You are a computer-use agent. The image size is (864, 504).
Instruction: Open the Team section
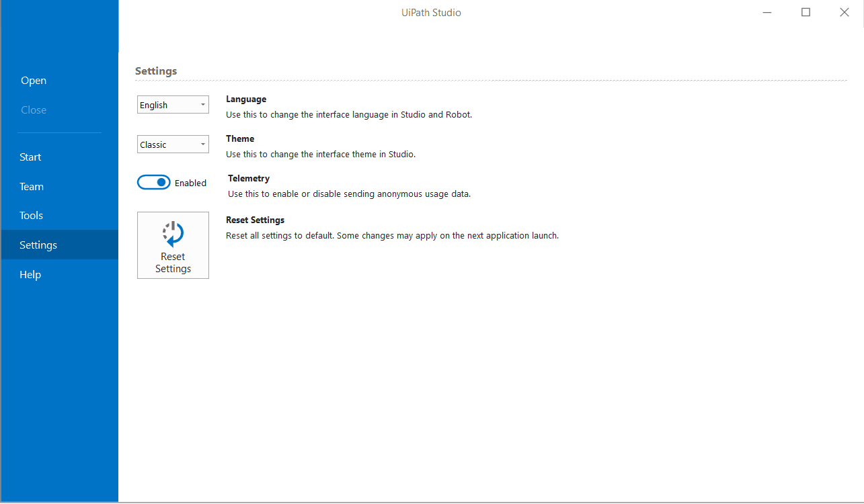point(59,187)
